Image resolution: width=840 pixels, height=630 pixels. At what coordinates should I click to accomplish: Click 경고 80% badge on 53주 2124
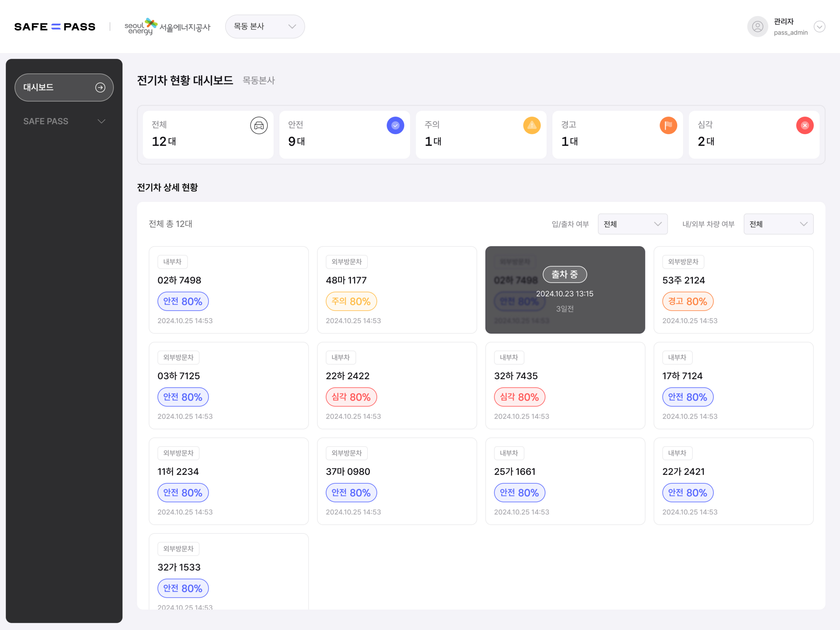(688, 301)
